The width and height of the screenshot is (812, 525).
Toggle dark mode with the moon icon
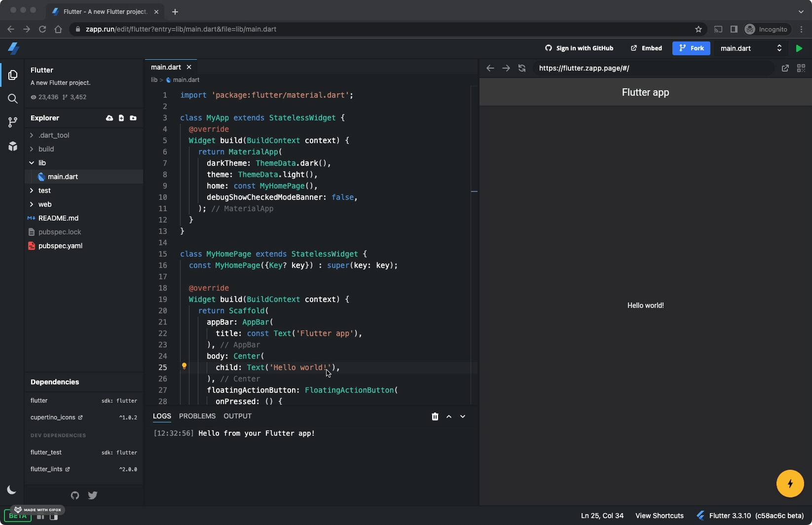[x=12, y=490]
